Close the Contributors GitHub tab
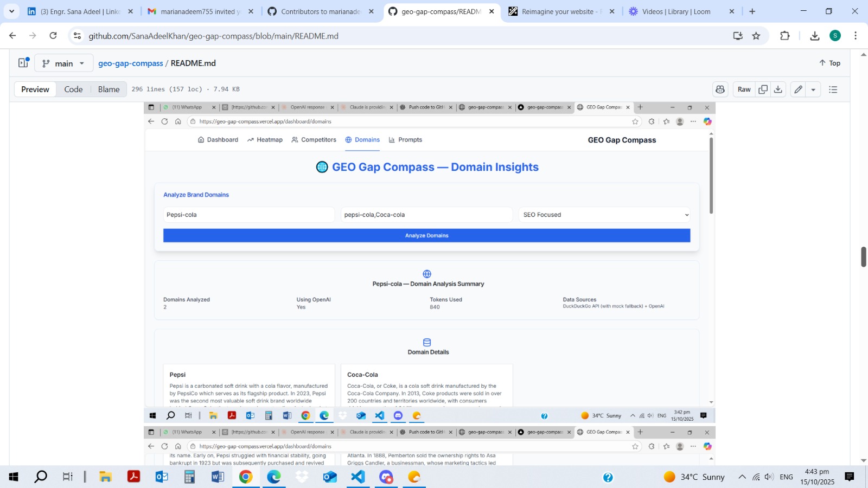Viewport: 868px width, 488px height. pos(371,11)
